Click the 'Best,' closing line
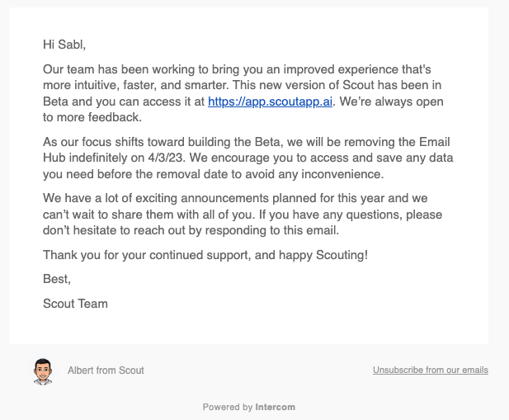Viewport: 509px width, 420px height. tap(57, 279)
